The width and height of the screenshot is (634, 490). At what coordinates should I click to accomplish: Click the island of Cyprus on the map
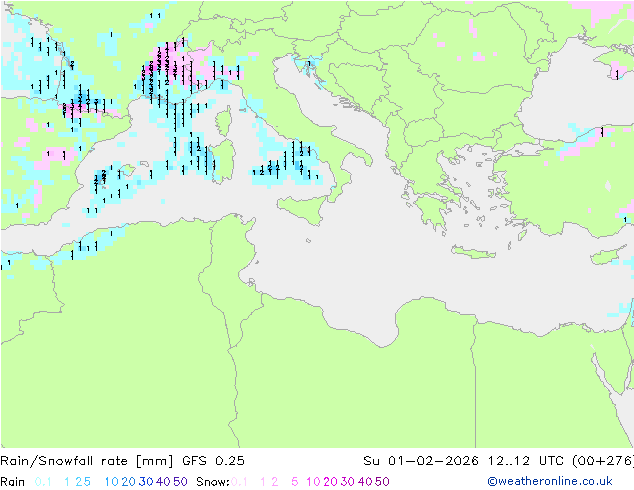click(x=606, y=256)
